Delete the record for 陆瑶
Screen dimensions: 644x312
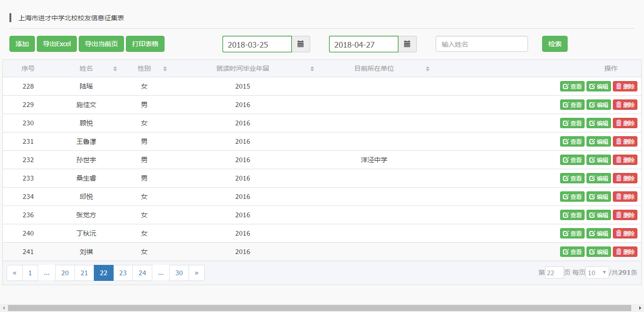pyautogui.click(x=625, y=86)
